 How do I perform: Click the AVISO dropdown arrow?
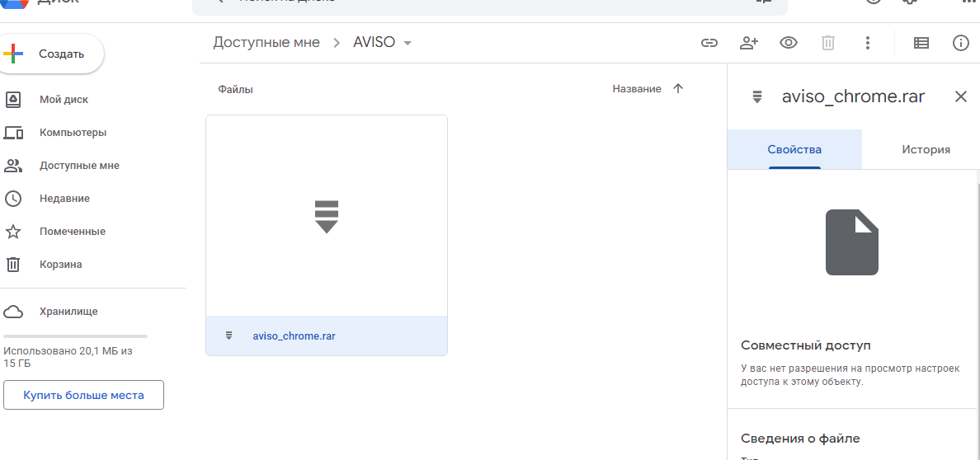coord(408,43)
